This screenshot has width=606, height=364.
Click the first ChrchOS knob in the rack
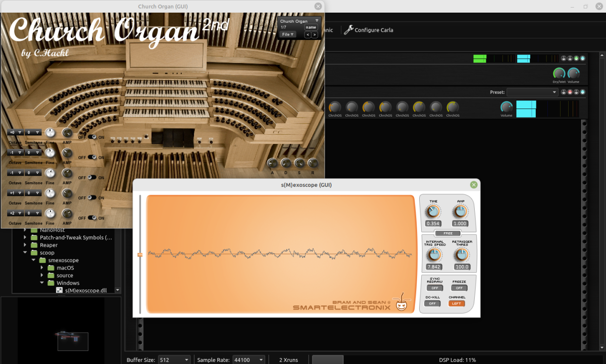pyautogui.click(x=335, y=107)
